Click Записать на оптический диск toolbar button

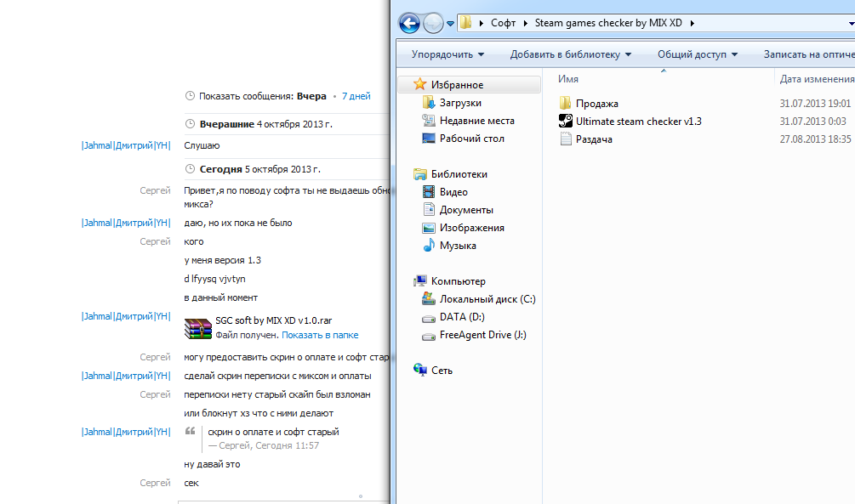tap(808, 54)
